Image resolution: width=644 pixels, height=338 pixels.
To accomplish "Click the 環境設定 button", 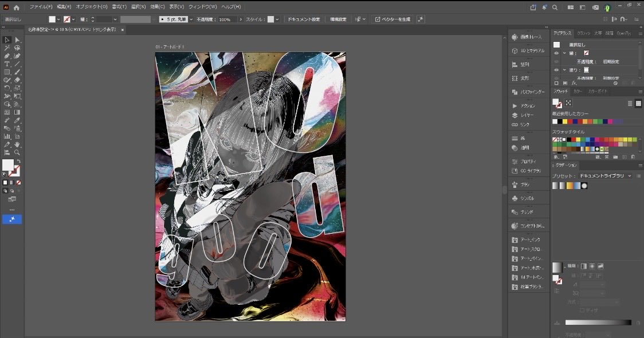I will click(339, 19).
